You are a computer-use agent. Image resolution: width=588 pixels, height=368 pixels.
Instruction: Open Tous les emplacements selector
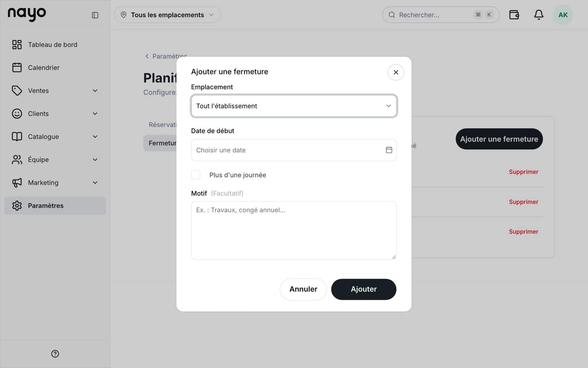pos(168,15)
